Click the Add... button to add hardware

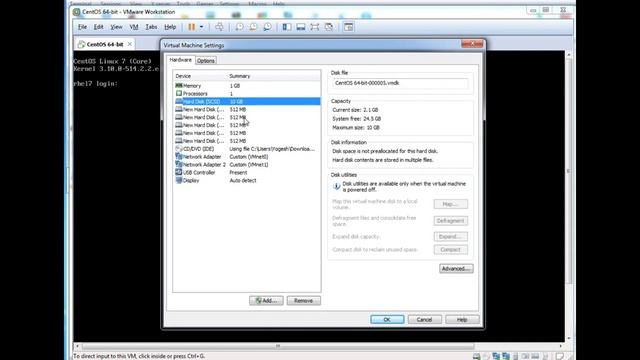[x=266, y=300]
